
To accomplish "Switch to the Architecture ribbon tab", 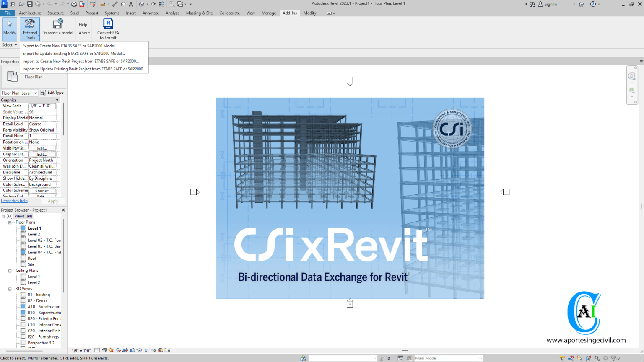I will click(x=30, y=13).
